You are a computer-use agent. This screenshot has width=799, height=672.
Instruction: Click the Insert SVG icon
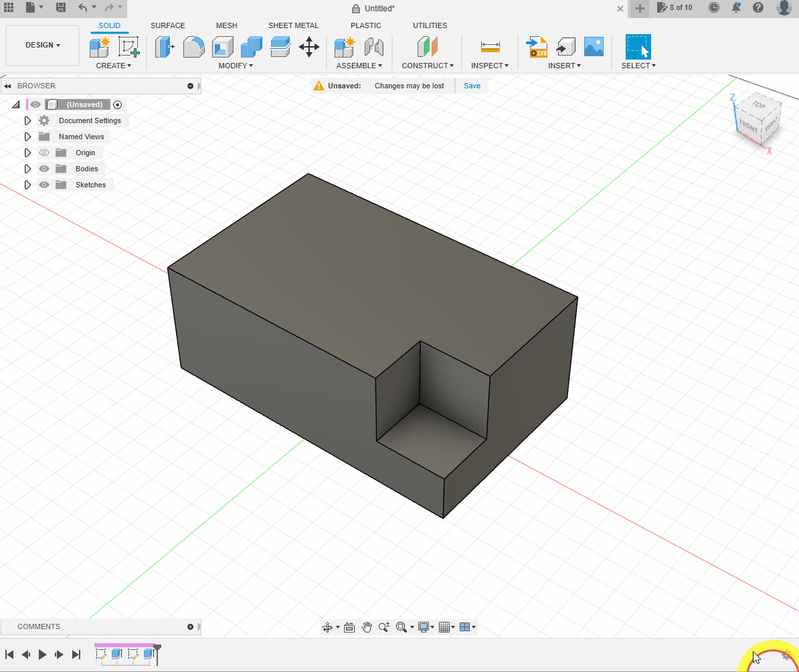pos(537,47)
